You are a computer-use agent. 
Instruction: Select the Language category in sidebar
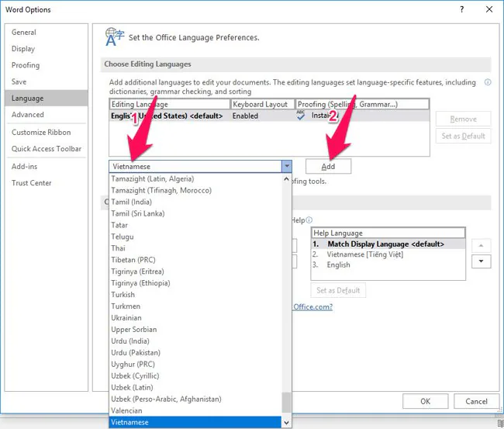pos(47,98)
